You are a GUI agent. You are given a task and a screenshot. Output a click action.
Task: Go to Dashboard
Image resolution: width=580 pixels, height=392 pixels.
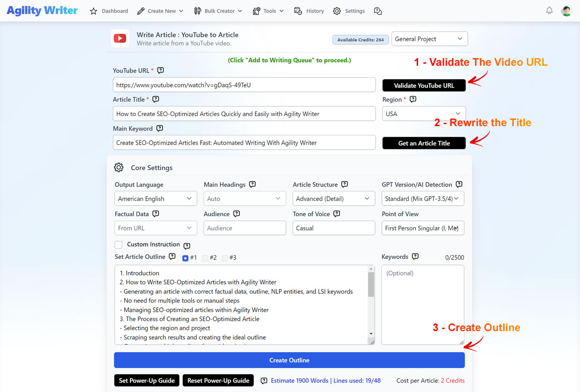tap(109, 11)
